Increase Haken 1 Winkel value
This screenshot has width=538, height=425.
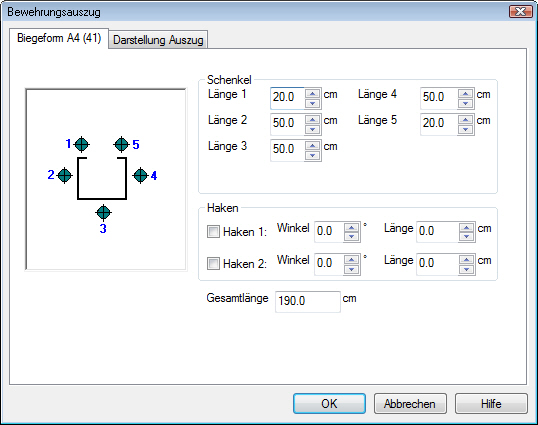point(351,227)
